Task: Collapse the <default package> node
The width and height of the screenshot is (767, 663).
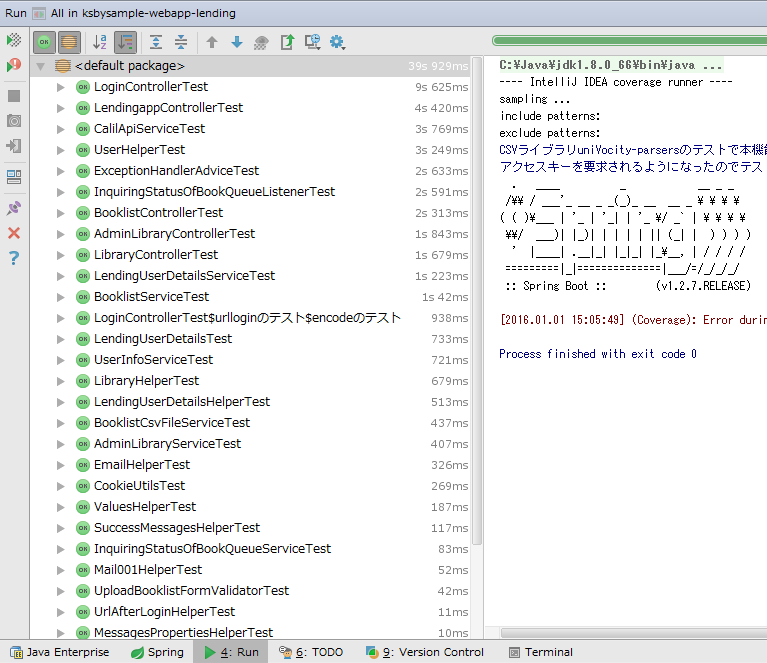Action: coord(41,66)
